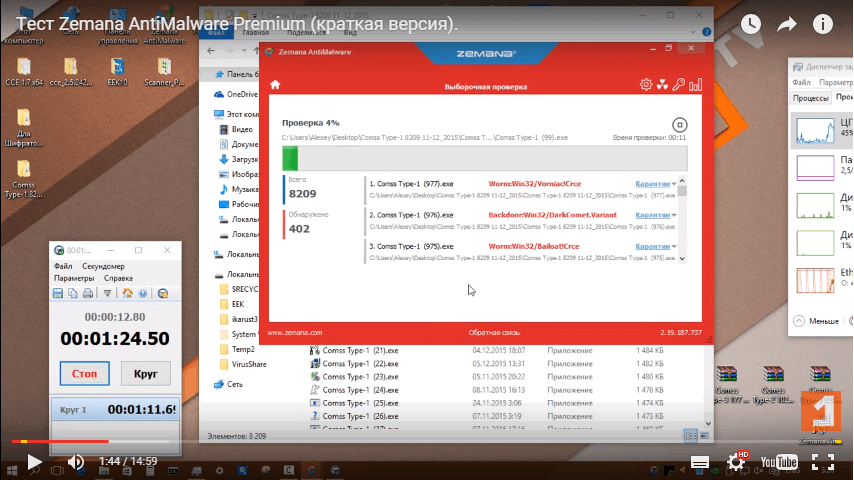Select VirusShare folder in Explorer sidebar
The width and height of the screenshot is (854, 480).
pyautogui.click(x=243, y=364)
